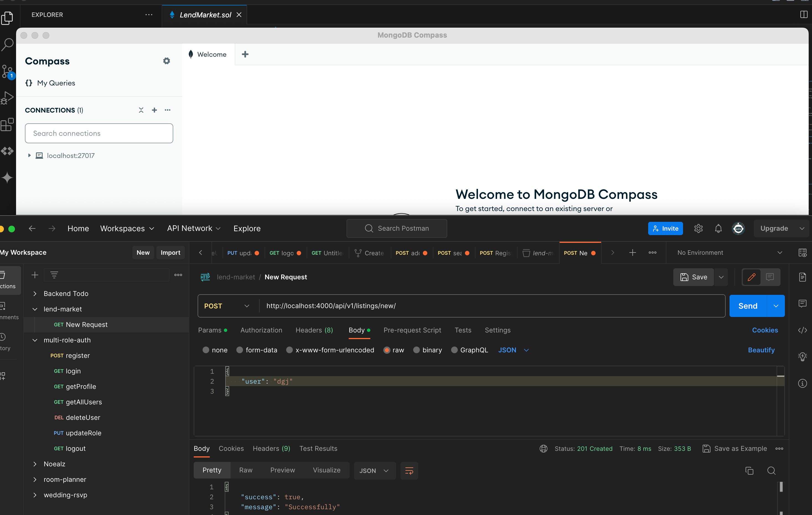
Task: Go back in Postman navigation
Action: (32, 228)
